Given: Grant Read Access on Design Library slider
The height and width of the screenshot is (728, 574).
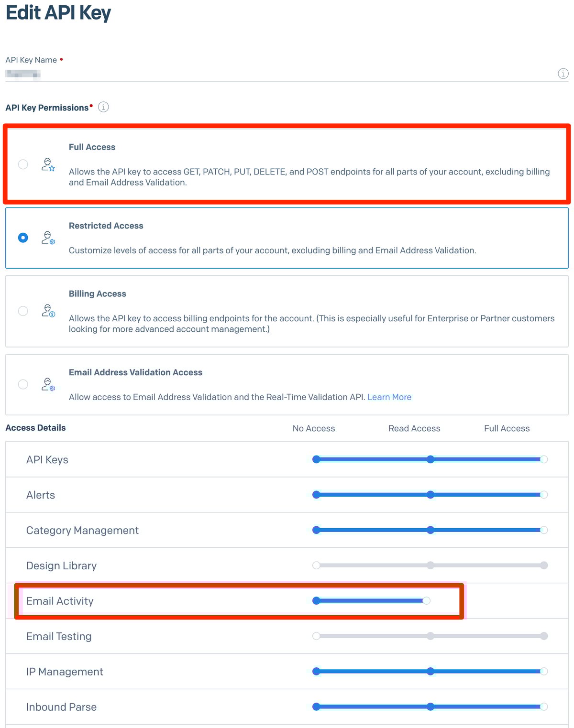Looking at the screenshot, I should pyautogui.click(x=430, y=565).
